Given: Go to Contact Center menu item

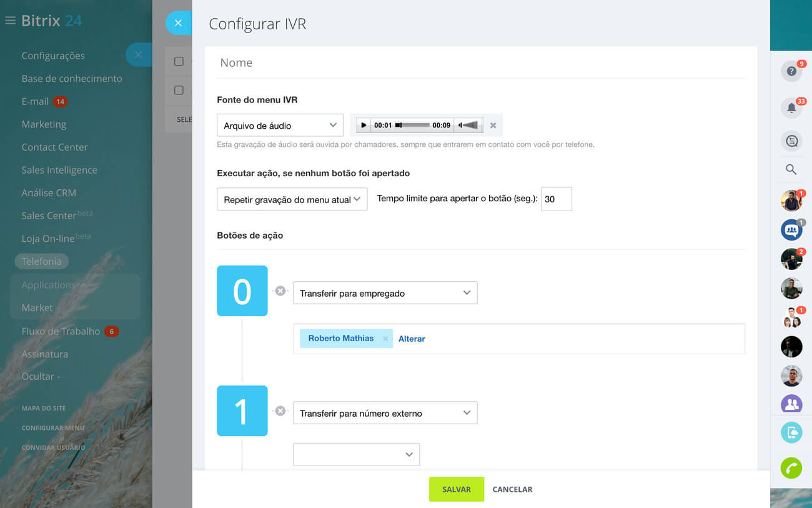Looking at the screenshot, I should pos(54,147).
